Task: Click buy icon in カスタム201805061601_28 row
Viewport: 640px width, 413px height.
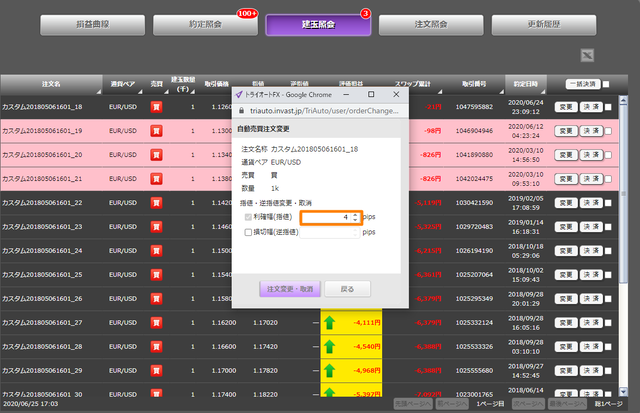Action: [156, 347]
